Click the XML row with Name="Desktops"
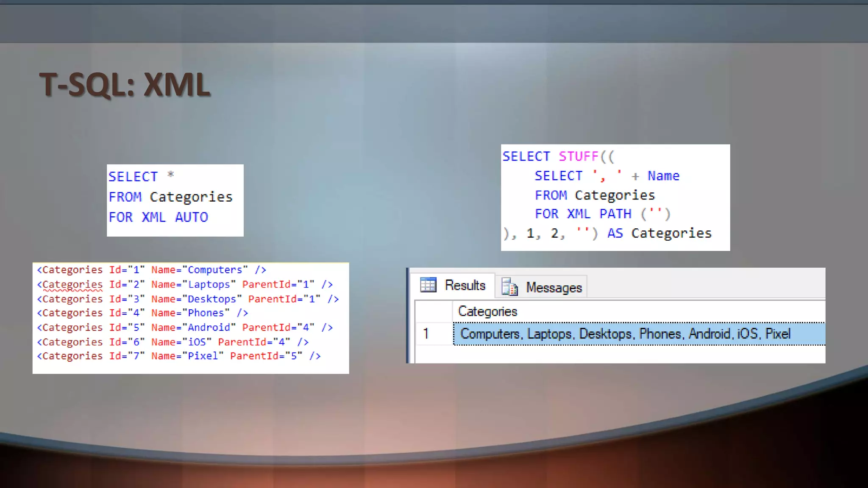Image resolution: width=868 pixels, height=488 pixels. [188, 299]
